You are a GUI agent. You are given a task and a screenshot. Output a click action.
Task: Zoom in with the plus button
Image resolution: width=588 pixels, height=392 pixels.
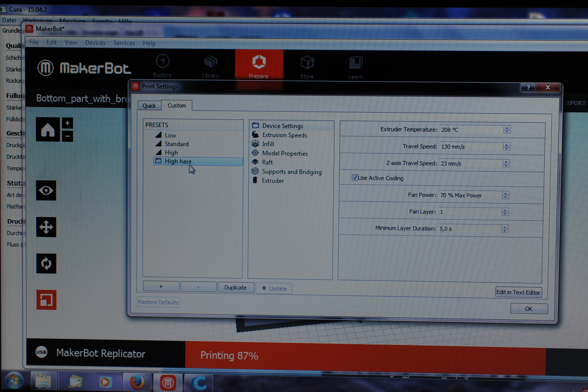[67, 123]
